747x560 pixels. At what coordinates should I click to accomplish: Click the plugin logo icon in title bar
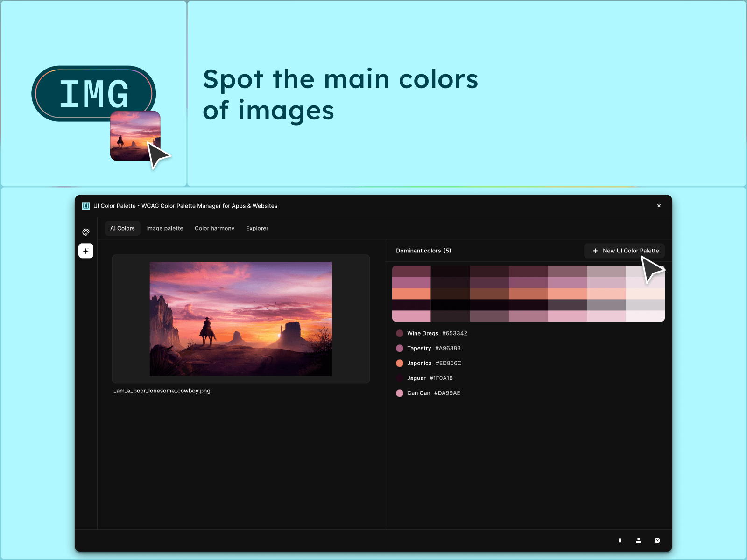(x=86, y=206)
